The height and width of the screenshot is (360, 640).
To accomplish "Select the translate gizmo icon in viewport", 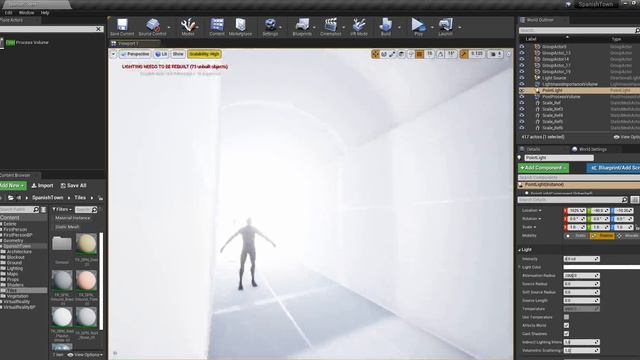I will 376,54.
